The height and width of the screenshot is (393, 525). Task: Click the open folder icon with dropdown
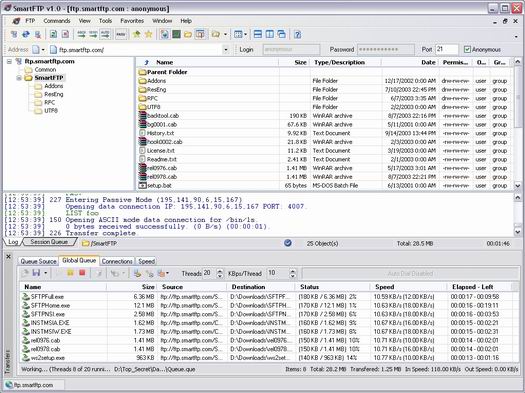point(216,34)
